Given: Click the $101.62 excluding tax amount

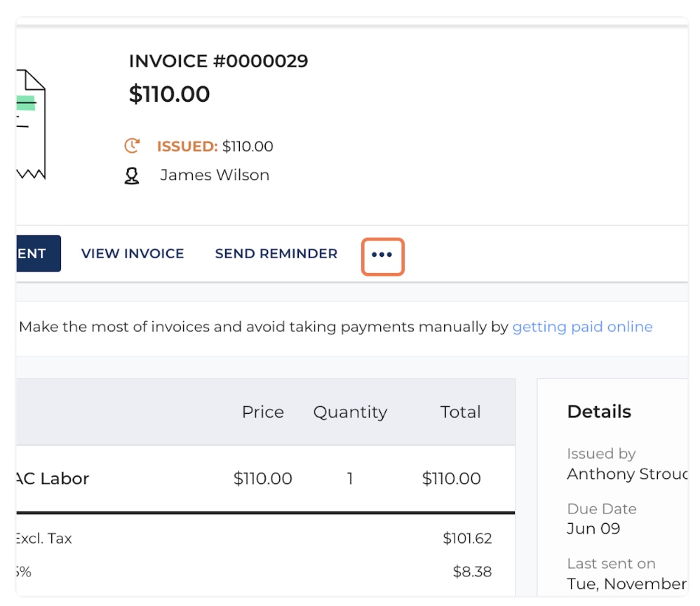Looking at the screenshot, I should tap(467, 539).
